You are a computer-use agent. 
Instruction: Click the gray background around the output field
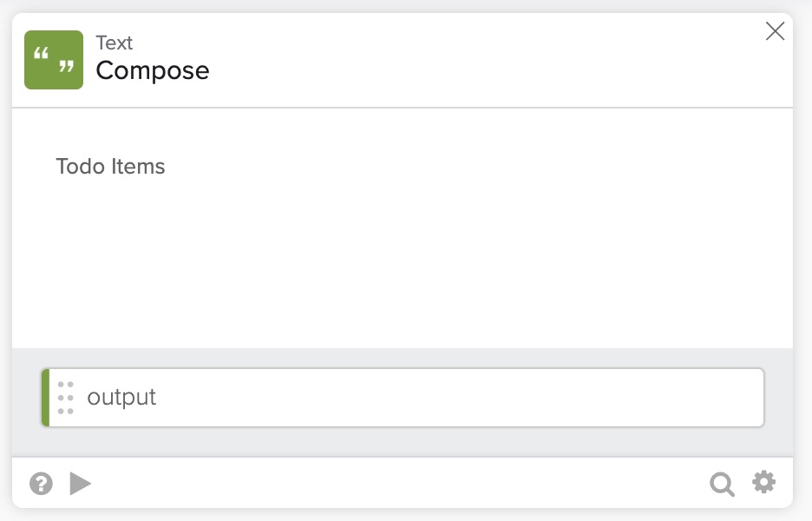click(x=399, y=442)
